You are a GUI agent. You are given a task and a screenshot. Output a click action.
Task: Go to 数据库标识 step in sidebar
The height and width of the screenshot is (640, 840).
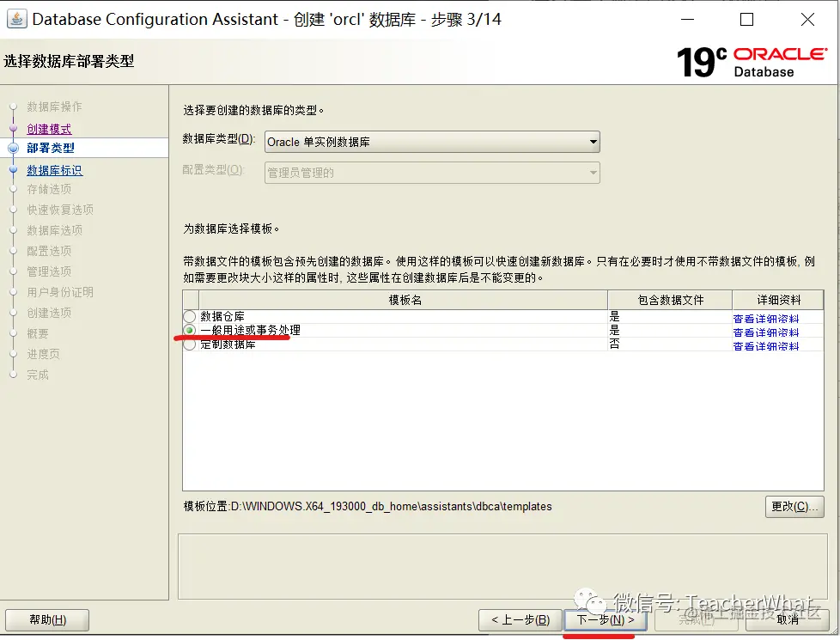[55, 170]
